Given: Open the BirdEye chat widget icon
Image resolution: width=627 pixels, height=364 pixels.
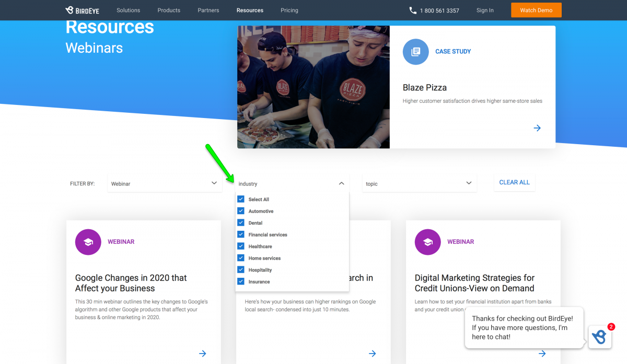Looking at the screenshot, I should click(600, 337).
